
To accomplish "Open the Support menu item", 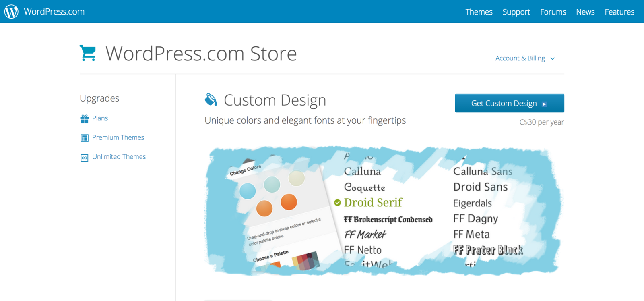I will [516, 12].
